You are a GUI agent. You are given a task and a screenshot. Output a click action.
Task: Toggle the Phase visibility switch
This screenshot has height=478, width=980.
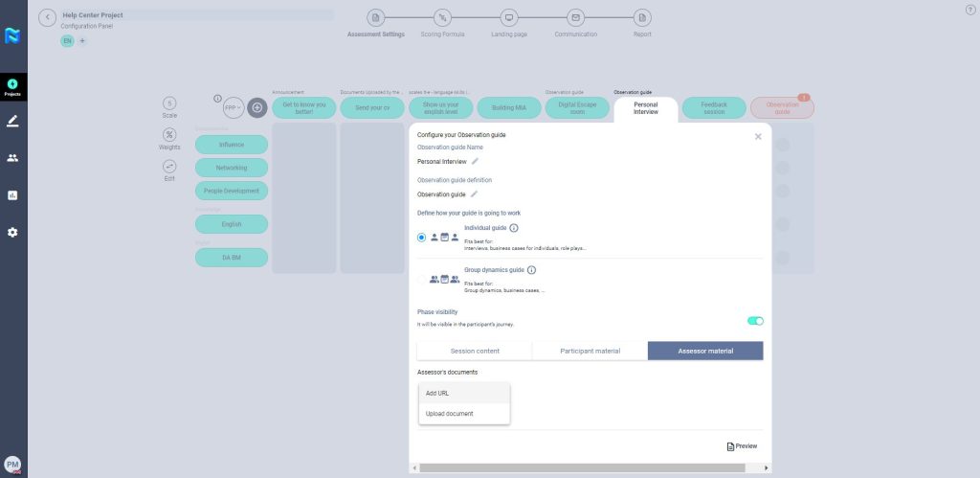click(754, 321)
